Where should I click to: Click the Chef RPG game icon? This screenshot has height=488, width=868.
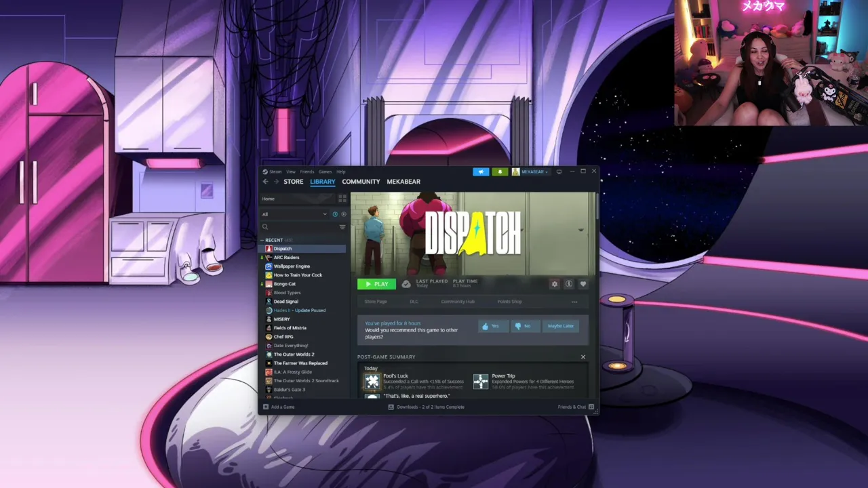(269, 337)
